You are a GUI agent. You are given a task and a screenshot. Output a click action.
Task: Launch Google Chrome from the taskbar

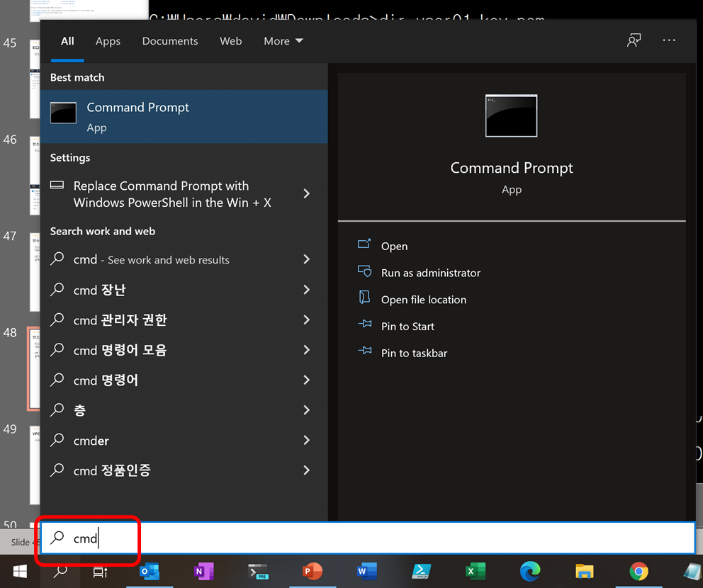pos(639,571)
